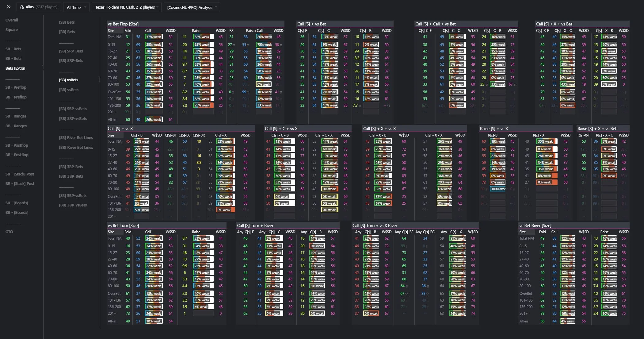This screenshot has height=339, width=644.
Task: Select SB - Preflop in the sidebar
Action: pos(16,87)
